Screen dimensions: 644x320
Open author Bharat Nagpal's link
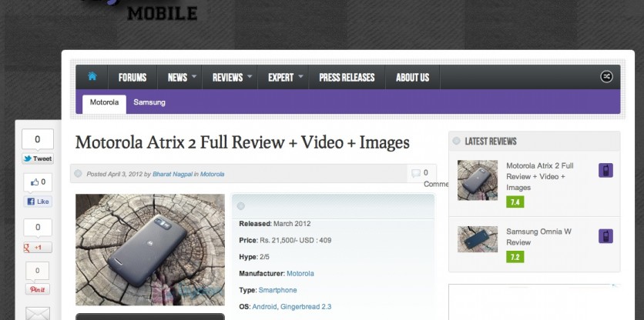(173, 174)
